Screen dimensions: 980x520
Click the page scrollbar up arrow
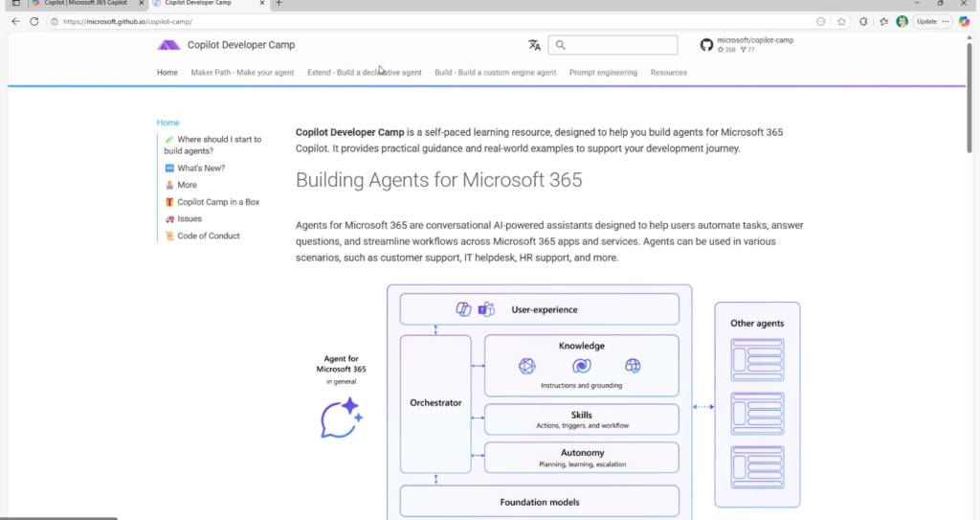[969, 37]
